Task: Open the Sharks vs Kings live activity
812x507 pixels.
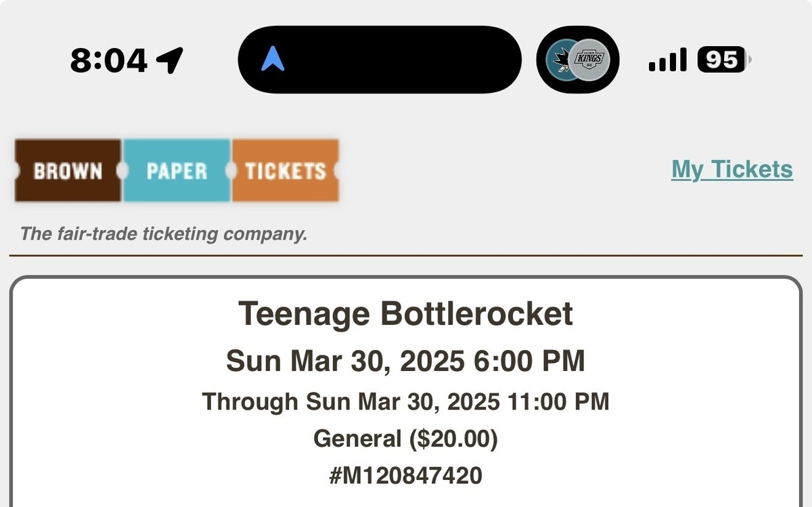Action: coord(578,60)
